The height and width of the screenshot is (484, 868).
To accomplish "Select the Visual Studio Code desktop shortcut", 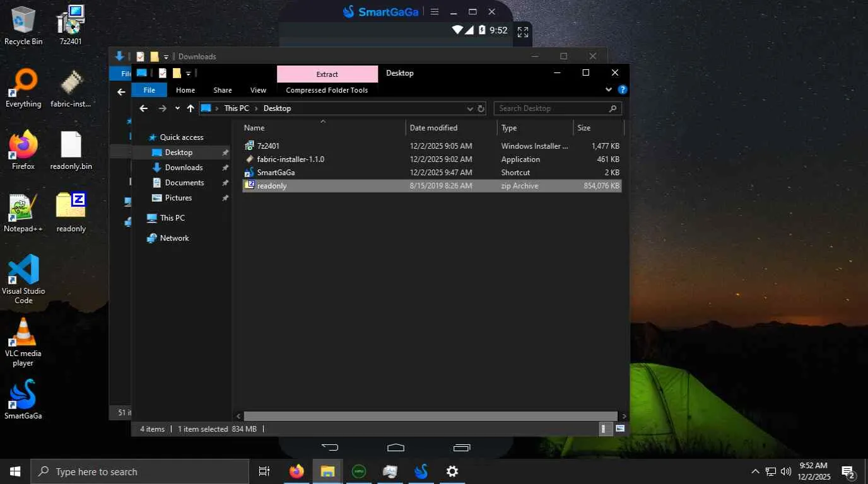I will pyautogui.click(x=23, y=280).
